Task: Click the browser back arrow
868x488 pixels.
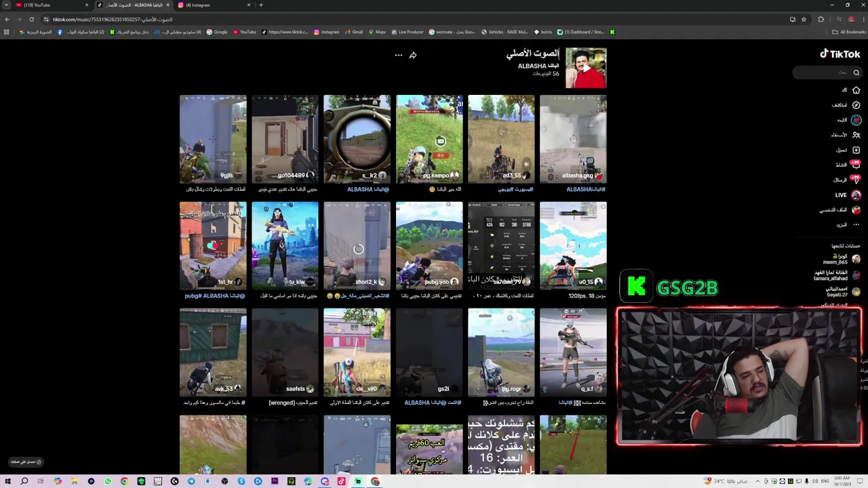Action: tap(7, 19)
